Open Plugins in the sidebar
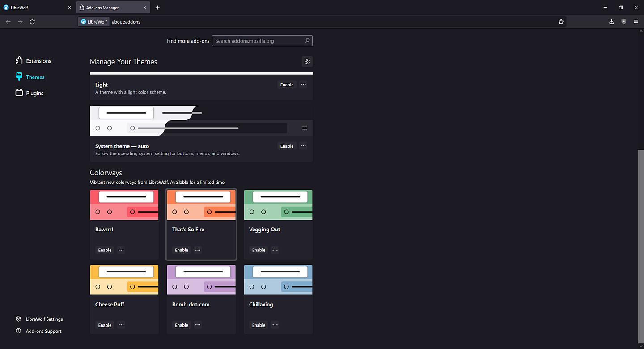 [30, 93]
